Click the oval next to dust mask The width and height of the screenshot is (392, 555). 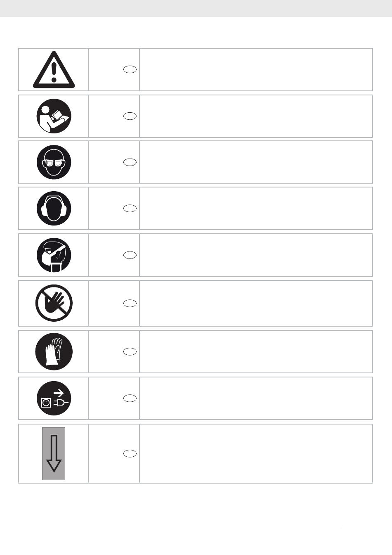130,255
